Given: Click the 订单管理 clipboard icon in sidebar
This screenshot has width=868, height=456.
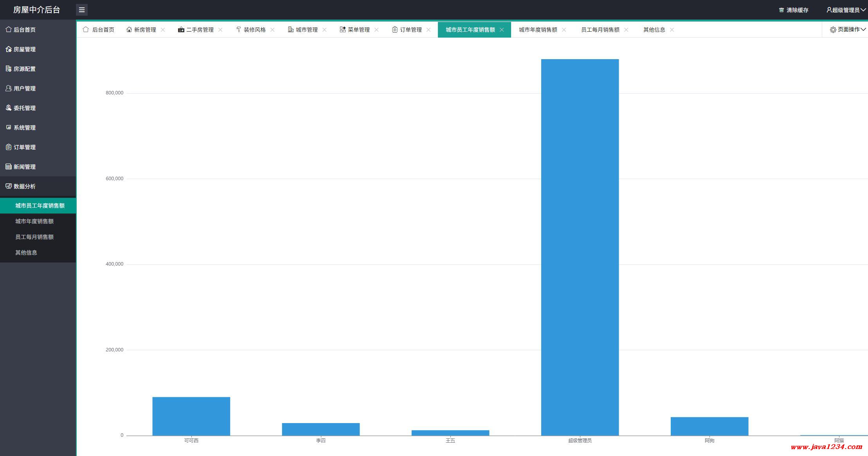Looking at the screenshot, I should 9,147.
